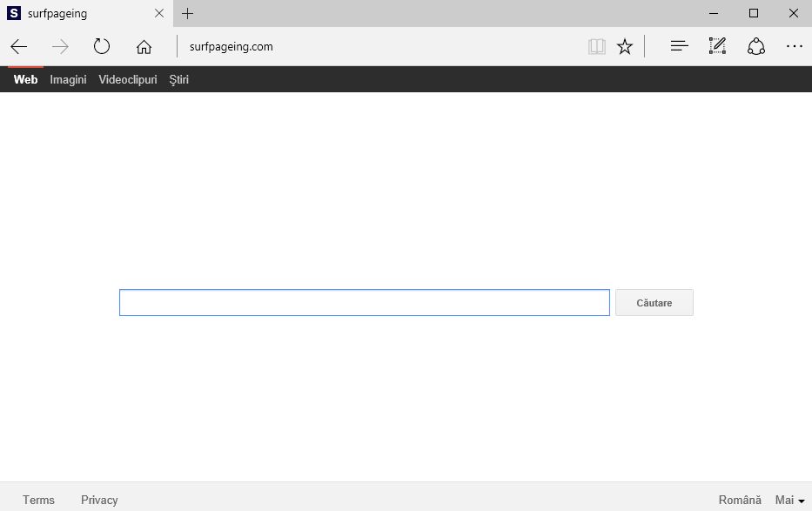The height and width of the screenshot is (511, 812).
Task: Open the Știri news section
Action: pyautogui.click(x=178, y=79)
